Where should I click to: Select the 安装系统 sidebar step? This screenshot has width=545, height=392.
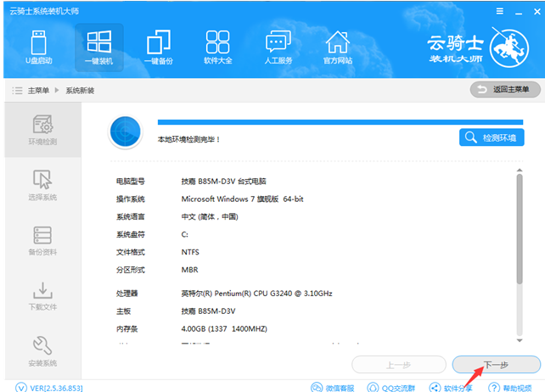pos(42,351)
